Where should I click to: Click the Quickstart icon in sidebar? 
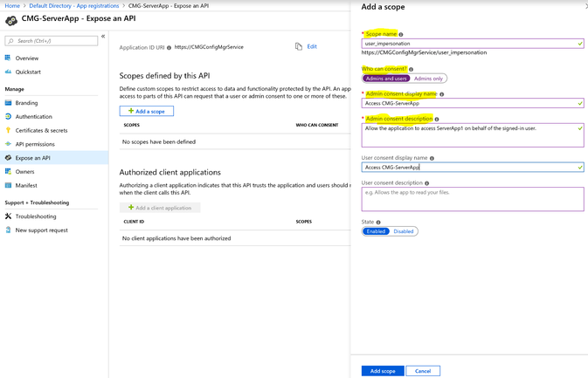(x=8, y=72)
